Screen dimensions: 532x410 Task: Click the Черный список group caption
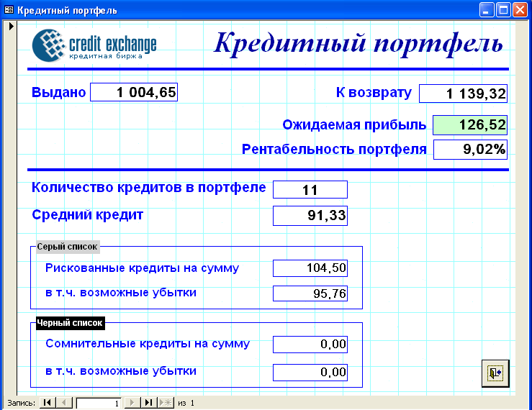point(70,323)
